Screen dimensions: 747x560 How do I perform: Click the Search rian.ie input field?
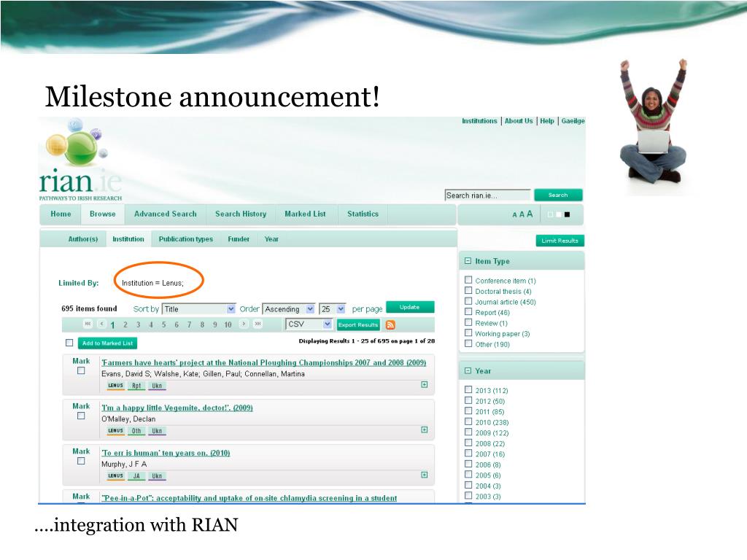point(487,195)
